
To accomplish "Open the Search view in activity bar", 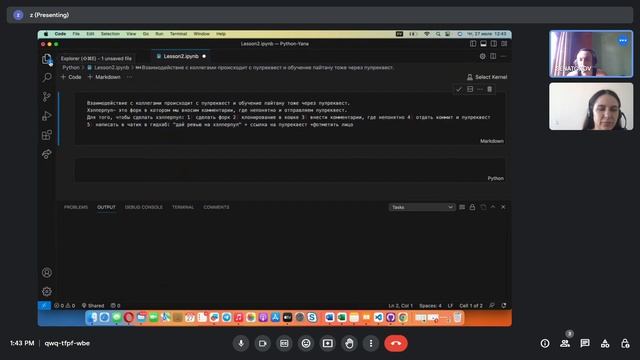I will (47, 78).
